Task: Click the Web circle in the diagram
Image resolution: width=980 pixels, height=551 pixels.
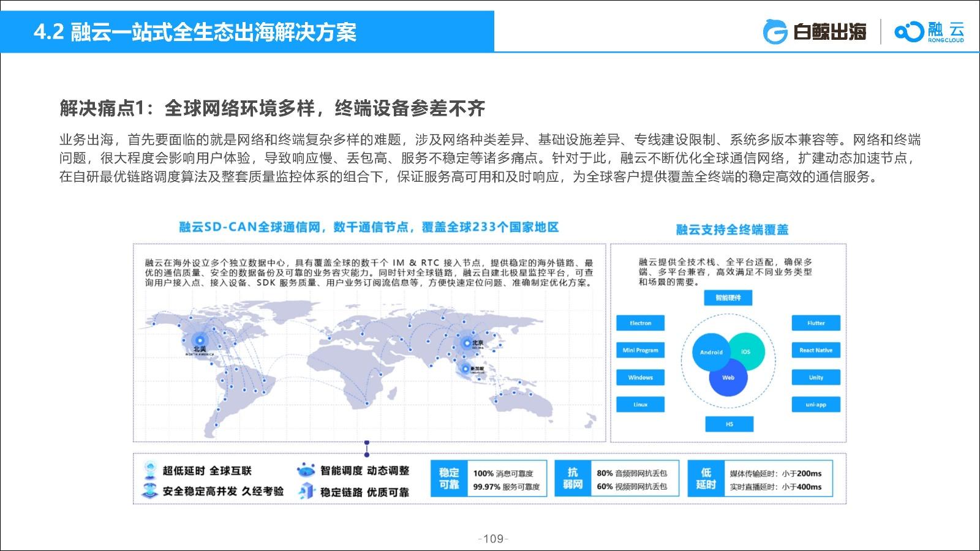Action: (x=728, y=377)
